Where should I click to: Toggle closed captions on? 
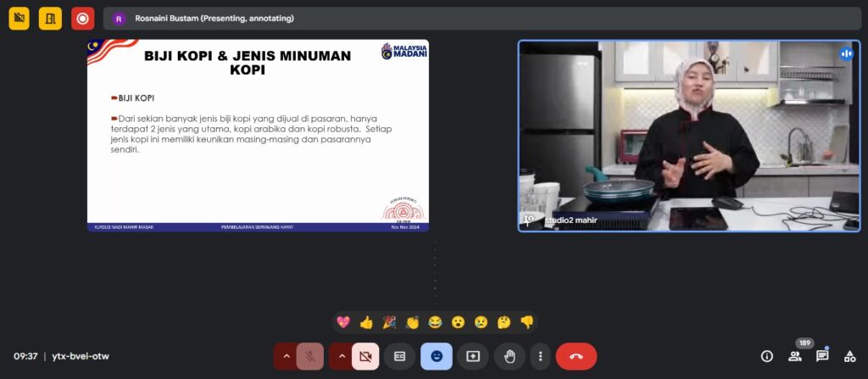(399, 357)
